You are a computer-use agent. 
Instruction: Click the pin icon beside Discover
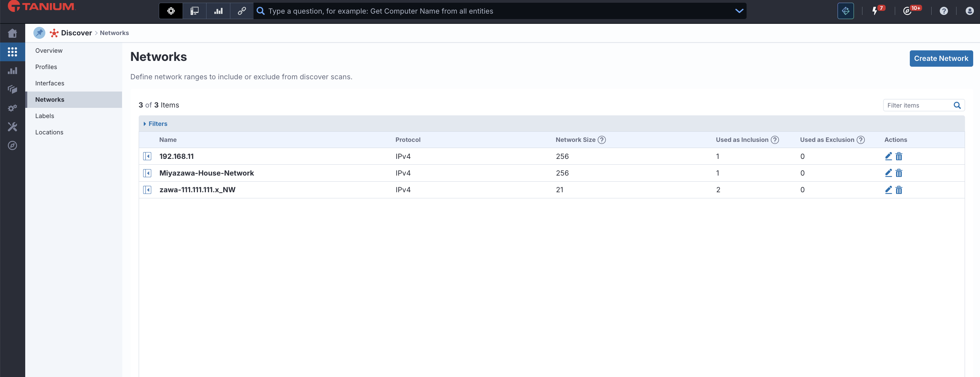coord(39,33)
